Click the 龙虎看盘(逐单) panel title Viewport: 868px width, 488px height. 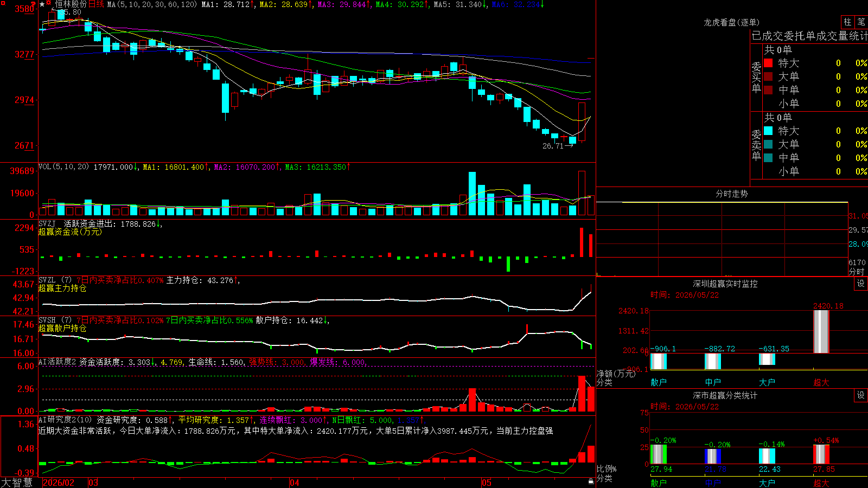(731, 22)
